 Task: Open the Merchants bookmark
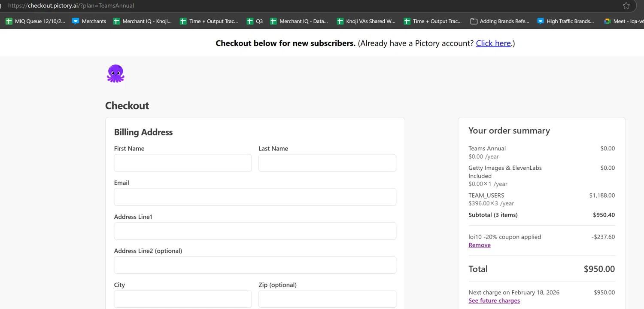coord(89,21)
